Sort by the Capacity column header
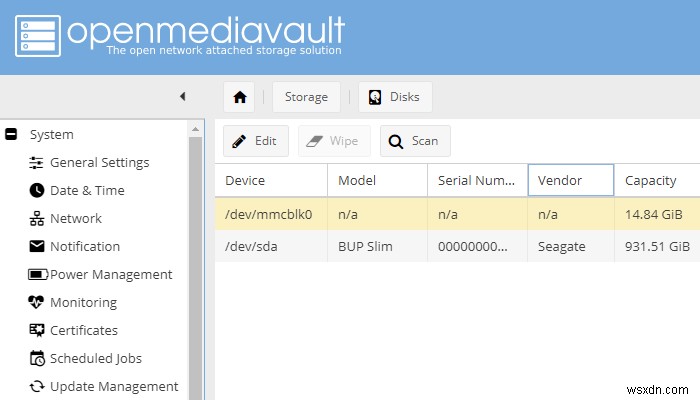The image size is (700, 400). click(x=657, y=180)
